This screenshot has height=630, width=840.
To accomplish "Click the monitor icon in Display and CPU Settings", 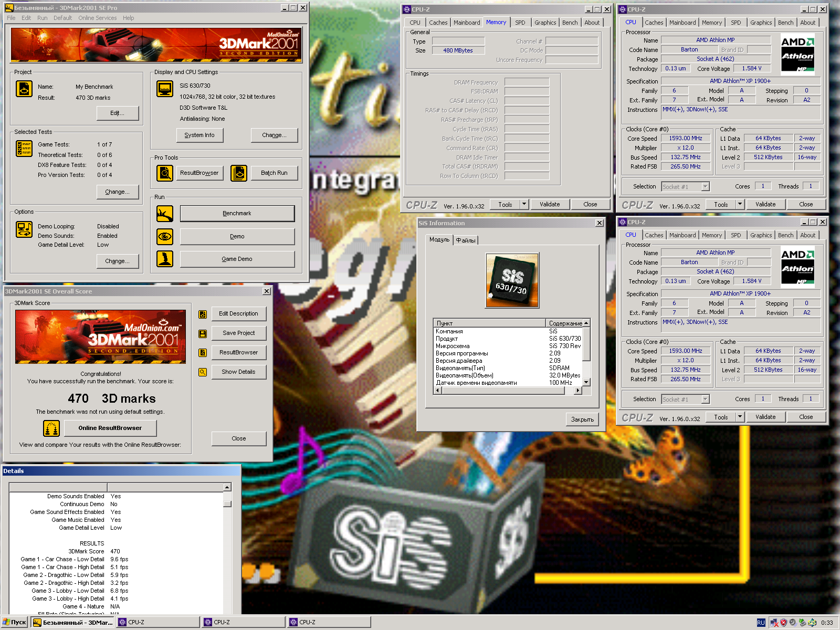I will point(165,89).
